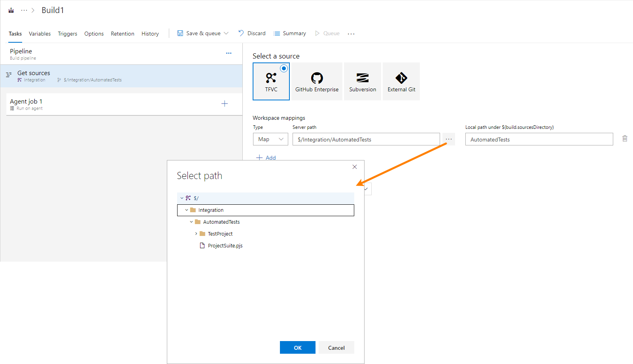The height and width of the screenshot is (364, 633).
Task: Open the Summary view
Action: pyautogui.click(x=289, y=33)
